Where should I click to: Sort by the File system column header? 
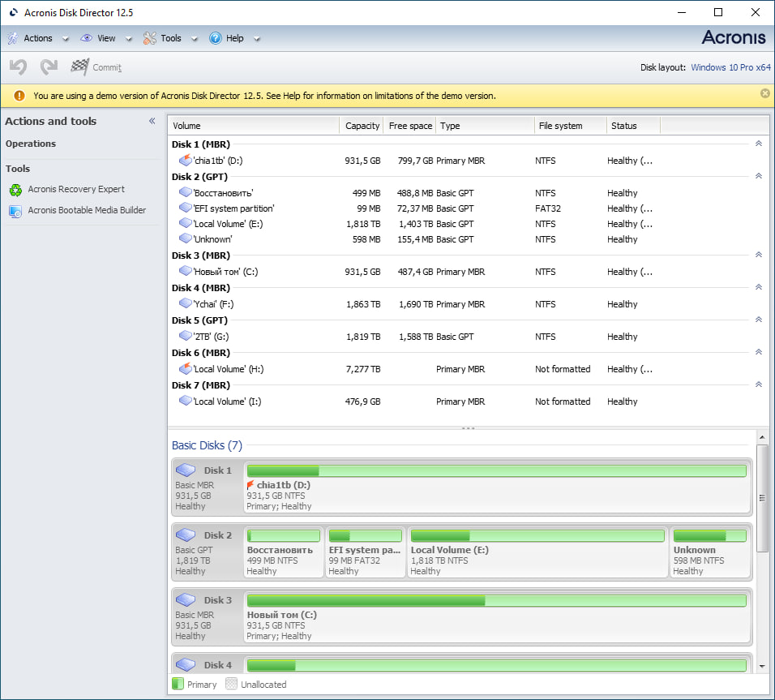pyautogui.click(x=571, y=126)
